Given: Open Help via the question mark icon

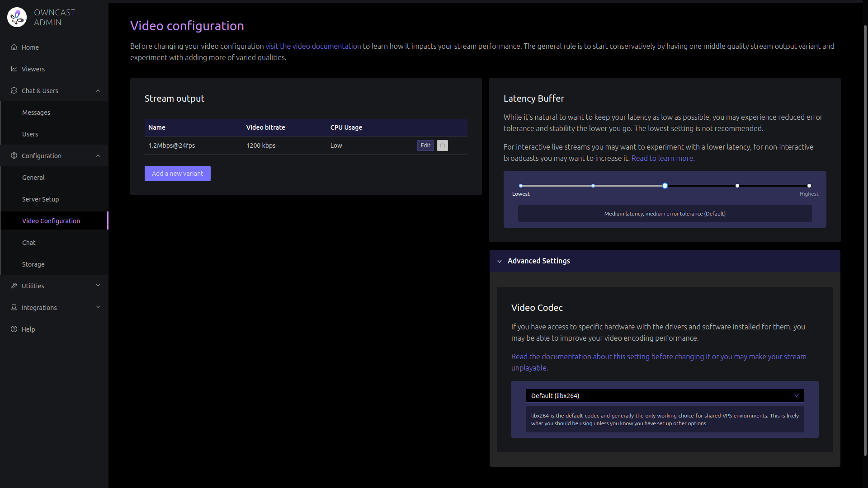Looking at the screenshot, I should (x=14, y=329).
